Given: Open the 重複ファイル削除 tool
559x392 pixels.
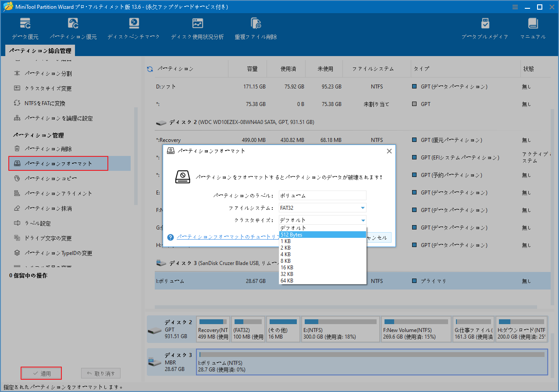Looking at the screenshot, I should point(256,29).
